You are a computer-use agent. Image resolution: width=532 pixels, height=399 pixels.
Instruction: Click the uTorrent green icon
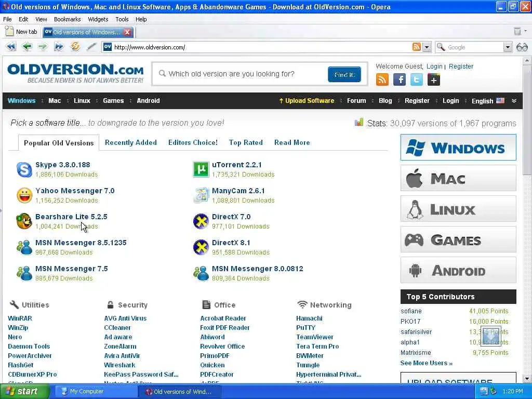click(201, 169)
